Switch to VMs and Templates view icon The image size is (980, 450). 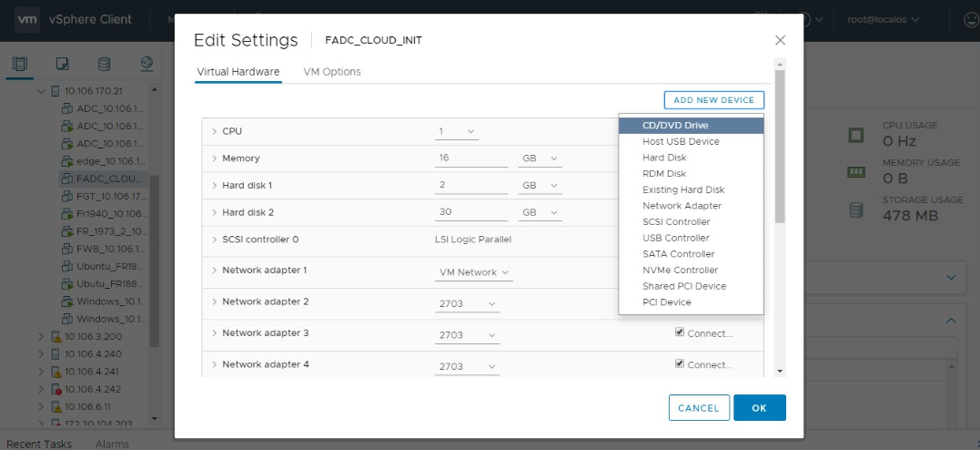63,64
